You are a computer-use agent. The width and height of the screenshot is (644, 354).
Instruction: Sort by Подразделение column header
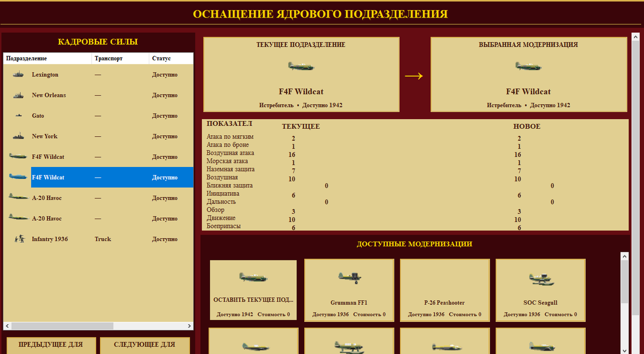coord(48,58)
